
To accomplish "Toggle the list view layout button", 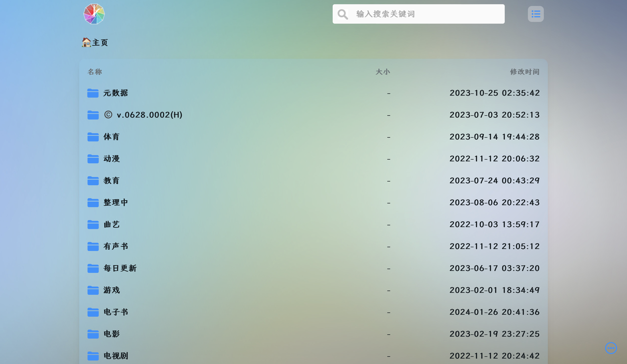I will click(x=536, y=14).
